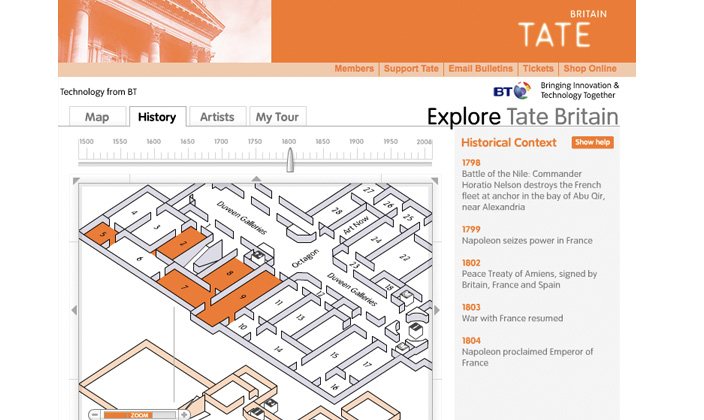
Task: Select room 3 on the map
Action: (156, 227)
